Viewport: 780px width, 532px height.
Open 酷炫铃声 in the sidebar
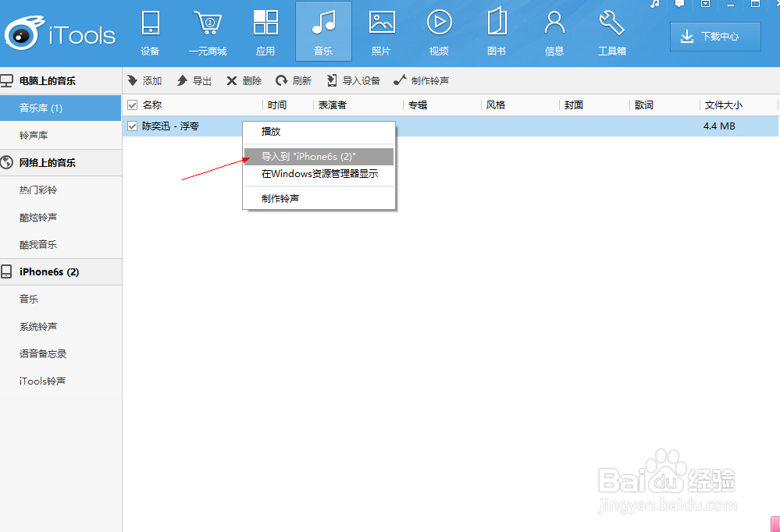tap(61, 218)
